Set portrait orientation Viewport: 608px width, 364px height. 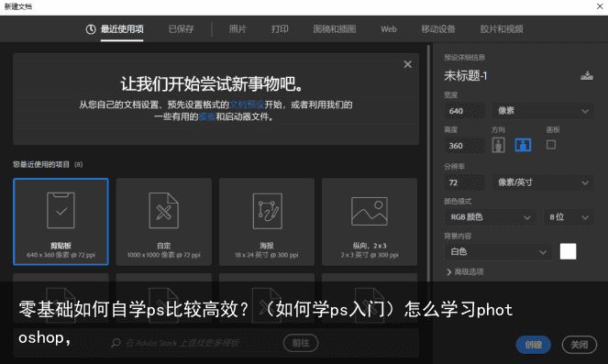(x=498, y=146)
